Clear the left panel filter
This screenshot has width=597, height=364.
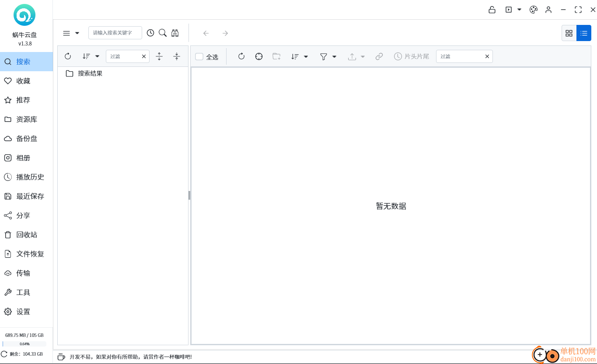coord(144,56)
